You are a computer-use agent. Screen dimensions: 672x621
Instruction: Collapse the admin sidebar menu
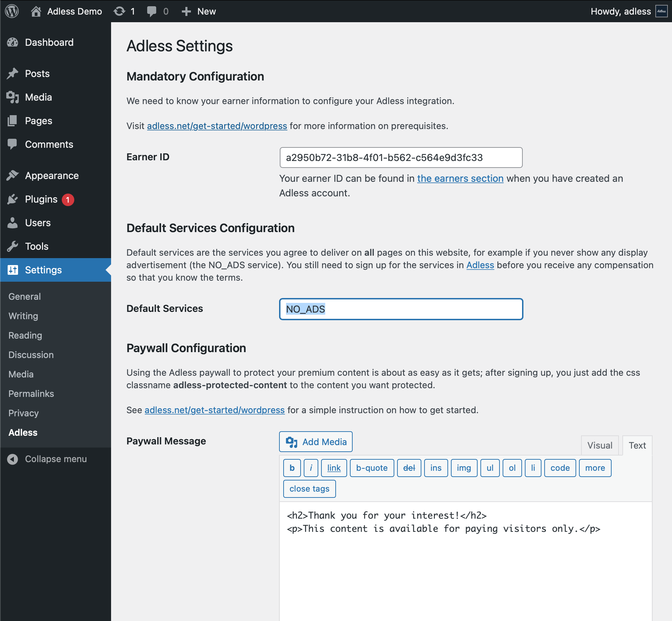(56, 459)
